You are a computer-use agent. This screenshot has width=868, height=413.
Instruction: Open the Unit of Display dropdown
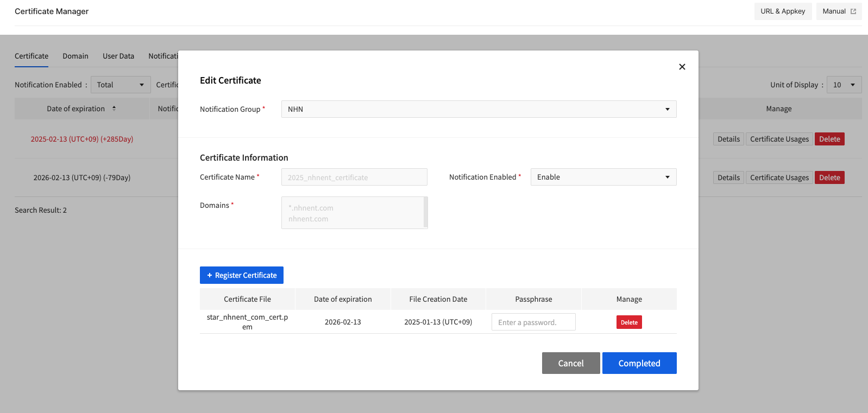(844, 85)
